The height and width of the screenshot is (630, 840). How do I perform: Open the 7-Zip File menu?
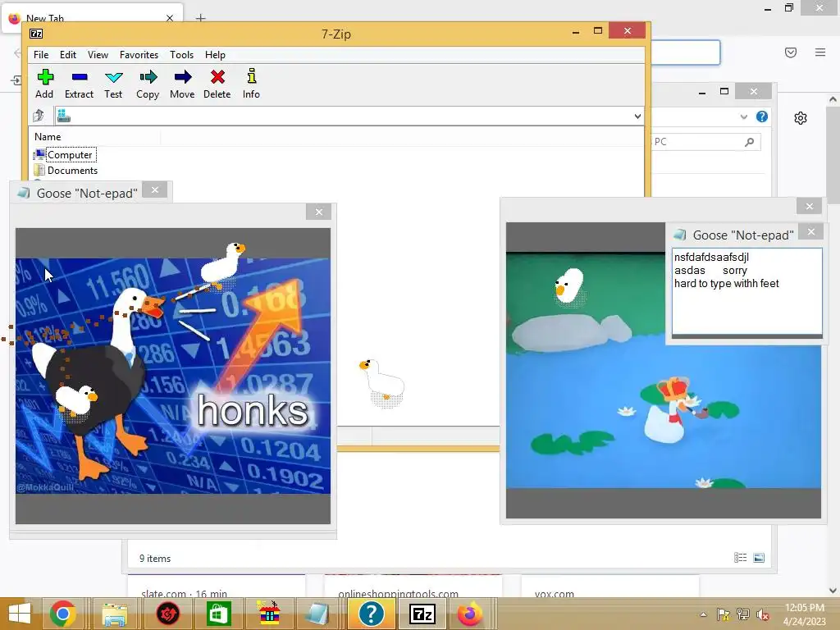41,55
